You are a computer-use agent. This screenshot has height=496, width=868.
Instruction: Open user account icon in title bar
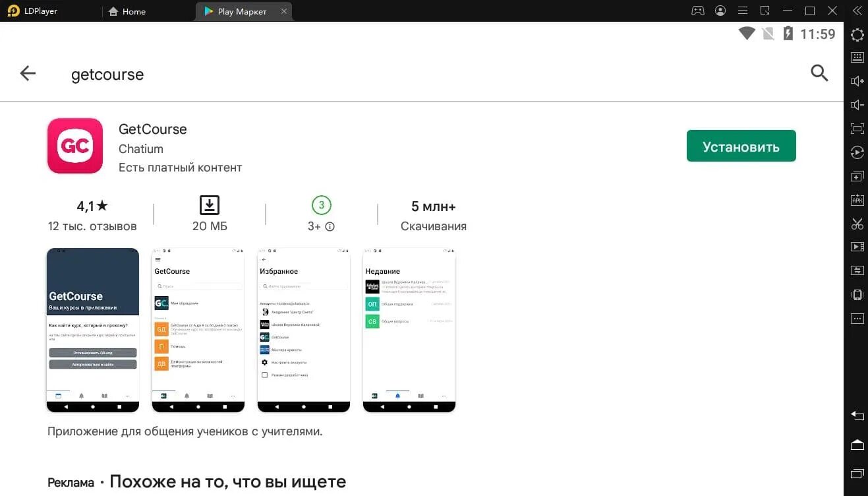click(720, 11)
